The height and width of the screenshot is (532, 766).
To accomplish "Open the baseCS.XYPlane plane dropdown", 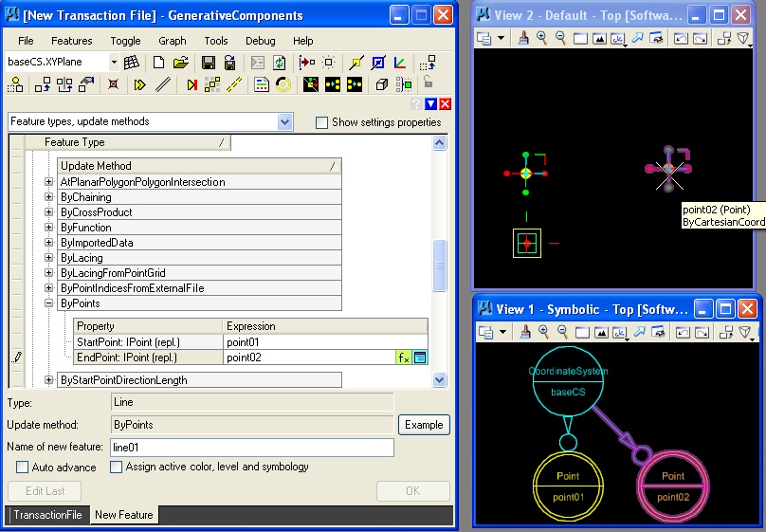I will click(114, 62).
